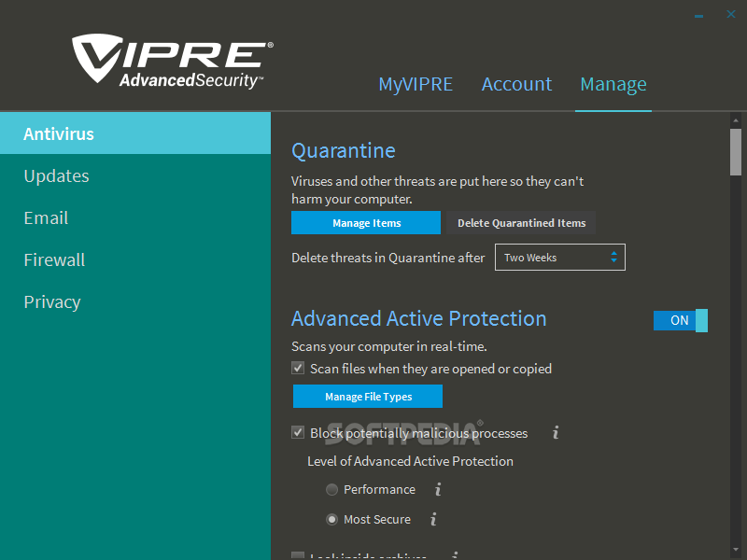Open info icon for Block potentially malicious processes

pos(556,433)
